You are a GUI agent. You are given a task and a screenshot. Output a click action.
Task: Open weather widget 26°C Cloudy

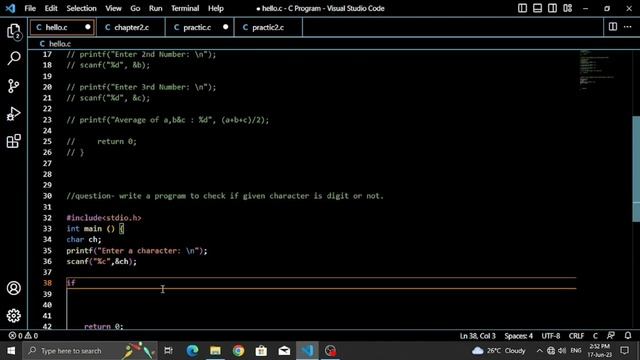pyautogui.click(x=499, y=351)
